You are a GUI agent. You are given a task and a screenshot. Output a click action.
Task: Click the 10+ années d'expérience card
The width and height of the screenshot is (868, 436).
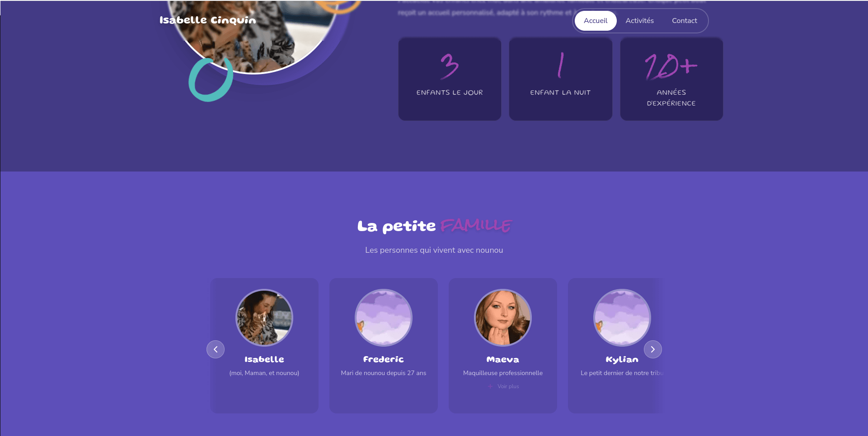click(671, 79)
